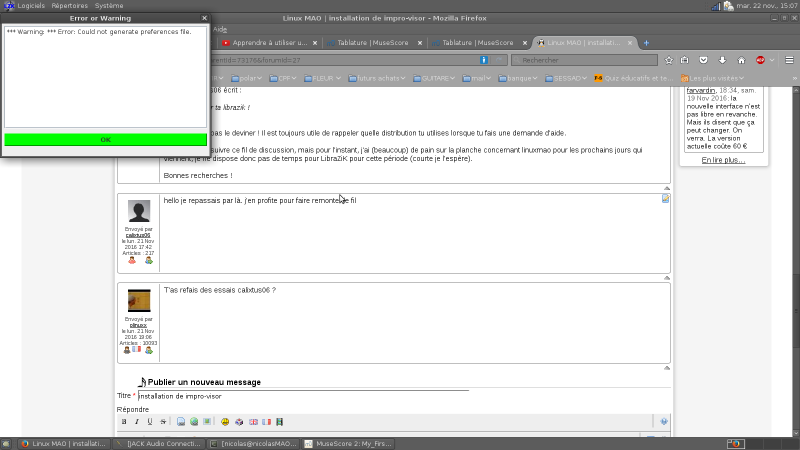This screenshot has width=800, height=450.
Task: Insert image icon in editor toolbar
Action: [207, 421]
